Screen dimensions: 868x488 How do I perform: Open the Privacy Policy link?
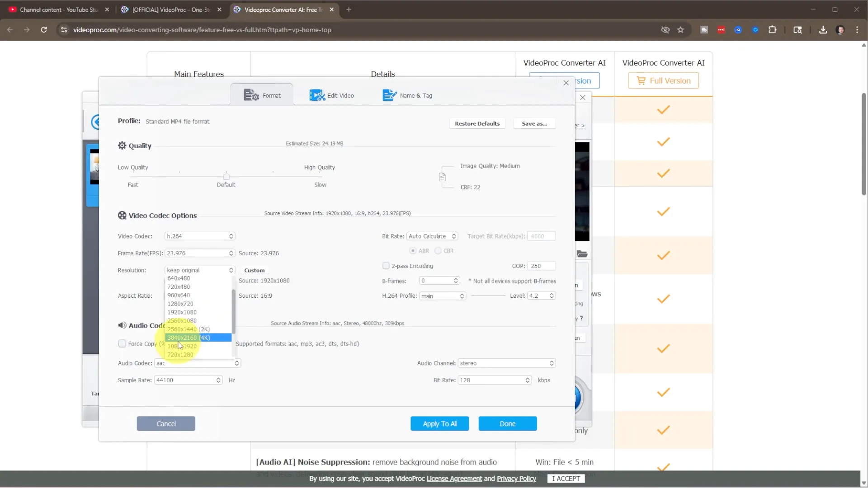tap(516, 479)
